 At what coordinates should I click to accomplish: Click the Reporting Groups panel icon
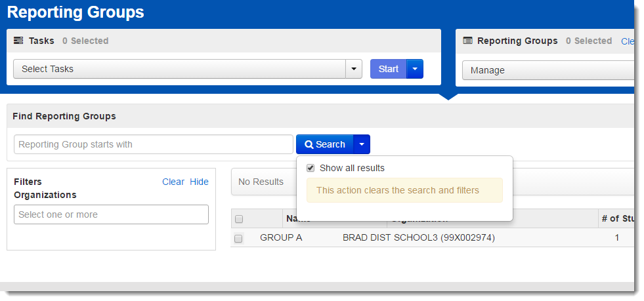click(467, 41)
